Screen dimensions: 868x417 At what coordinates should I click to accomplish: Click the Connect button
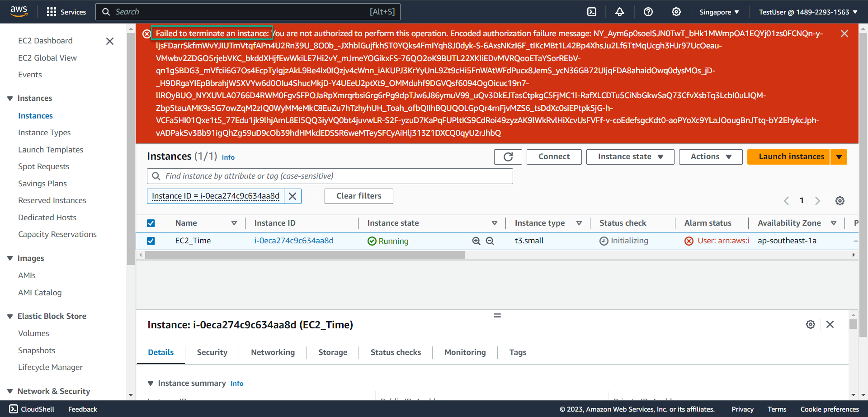(x=554, y=157)
